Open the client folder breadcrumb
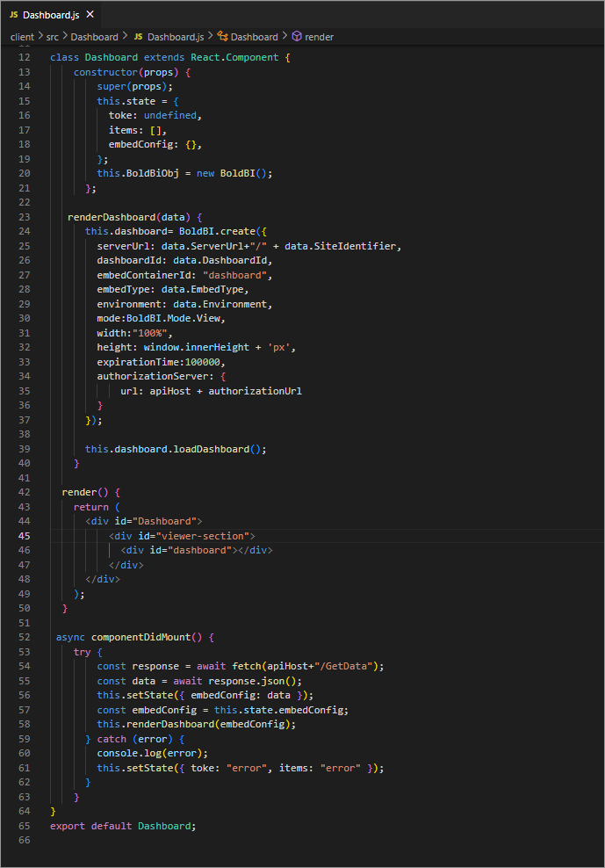The image size is (605, 868). (22, 37)
